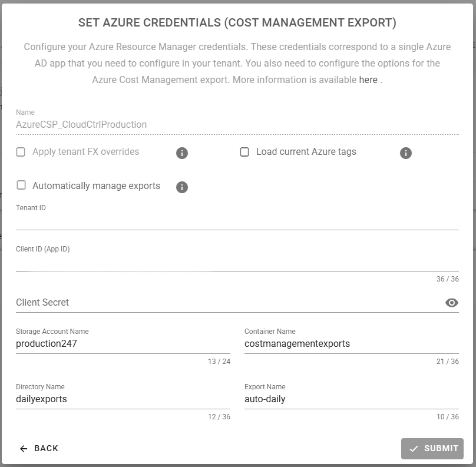Edit Storage Account Name production247
This screenshot has width=476, height=467.
(123, 344)
